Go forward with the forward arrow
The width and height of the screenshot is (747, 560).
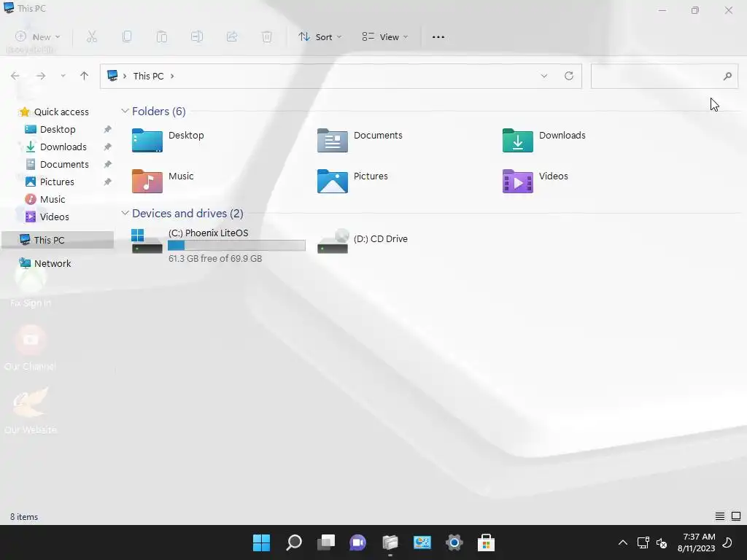tap(41, 76)
